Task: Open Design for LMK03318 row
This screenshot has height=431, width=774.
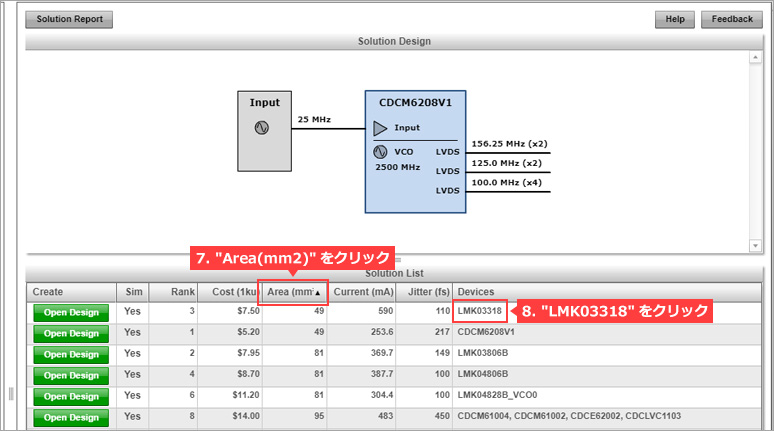Action: pyautogui.click(x=71, y=313)
